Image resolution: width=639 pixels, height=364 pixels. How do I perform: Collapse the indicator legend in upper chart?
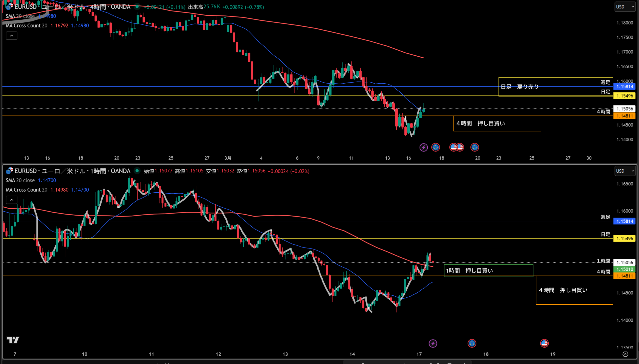11,36
